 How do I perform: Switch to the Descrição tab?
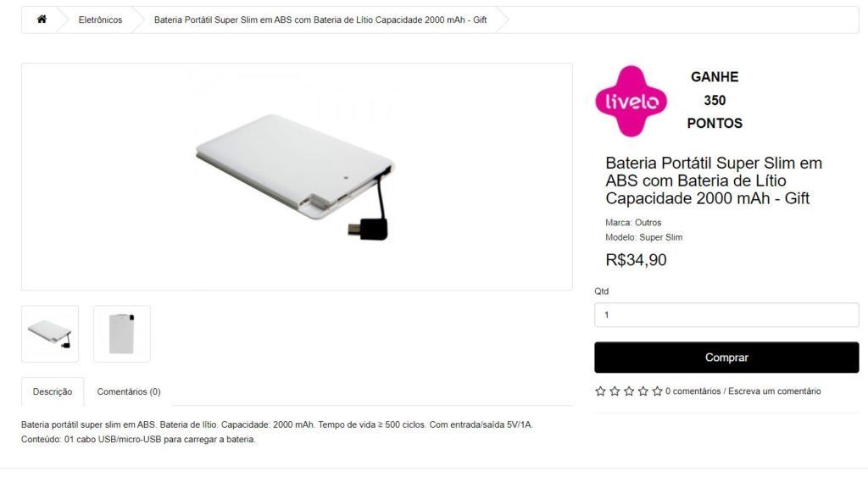tap(53, 391)
